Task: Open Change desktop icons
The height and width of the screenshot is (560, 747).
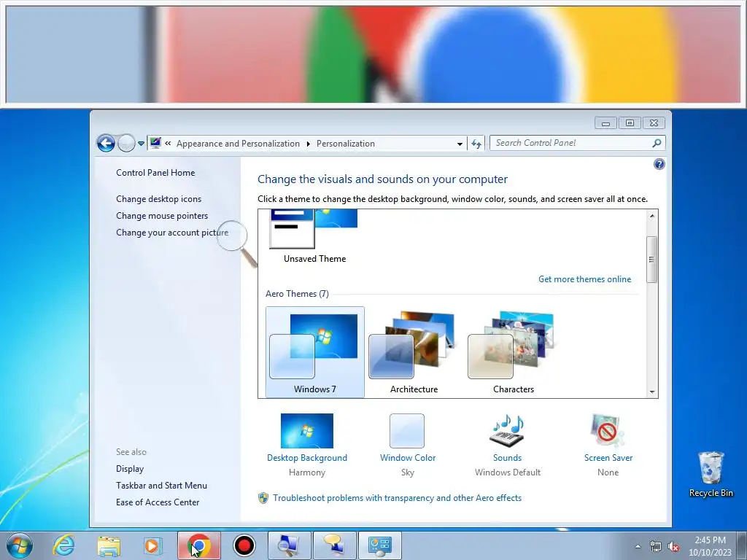Action: 158,198
